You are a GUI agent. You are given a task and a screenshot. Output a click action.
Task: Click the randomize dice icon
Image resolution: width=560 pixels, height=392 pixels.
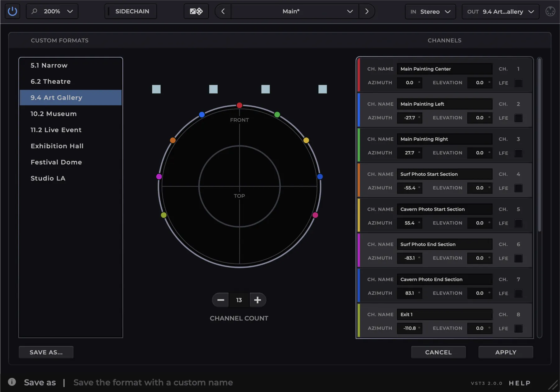coord(196,12)
